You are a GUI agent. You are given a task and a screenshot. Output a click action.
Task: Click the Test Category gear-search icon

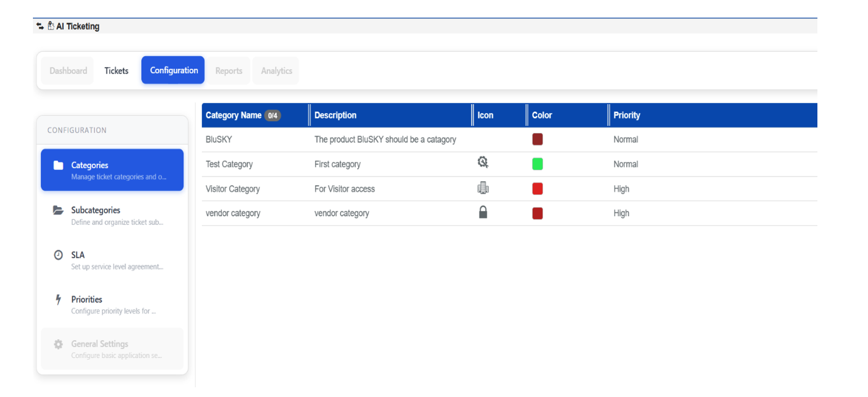click(483, 163)
